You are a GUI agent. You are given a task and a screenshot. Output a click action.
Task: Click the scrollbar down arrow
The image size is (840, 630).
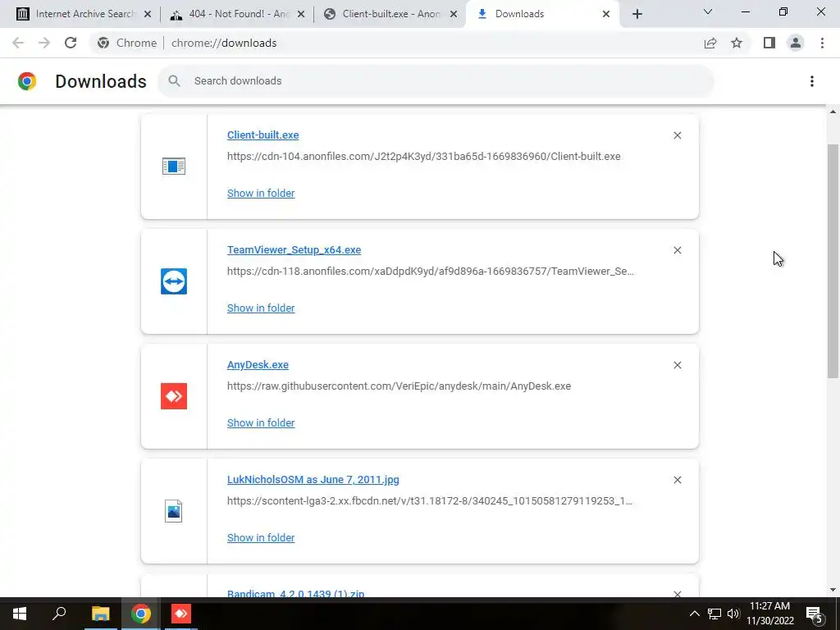(833, 590)
